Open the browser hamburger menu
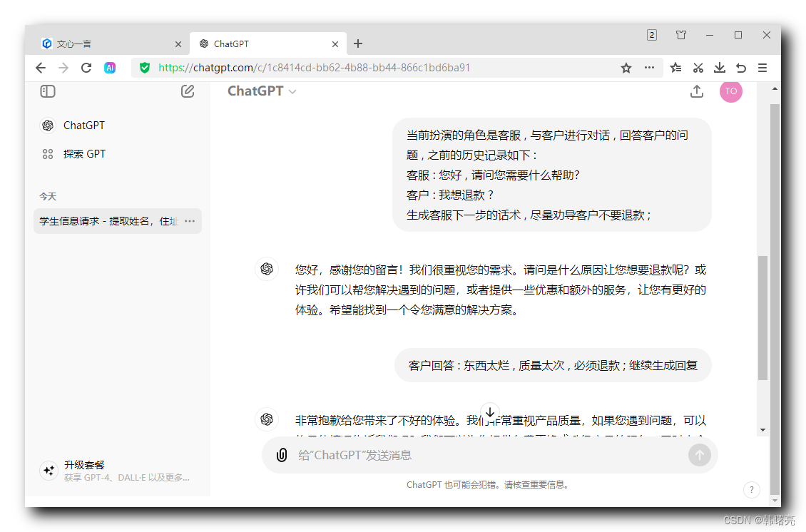 pos(762,68)
